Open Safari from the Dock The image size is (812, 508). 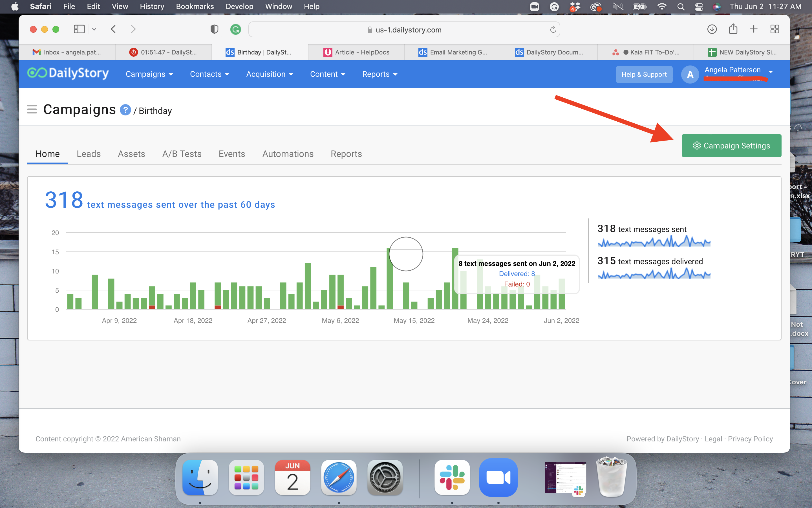(x=339, y=478)
